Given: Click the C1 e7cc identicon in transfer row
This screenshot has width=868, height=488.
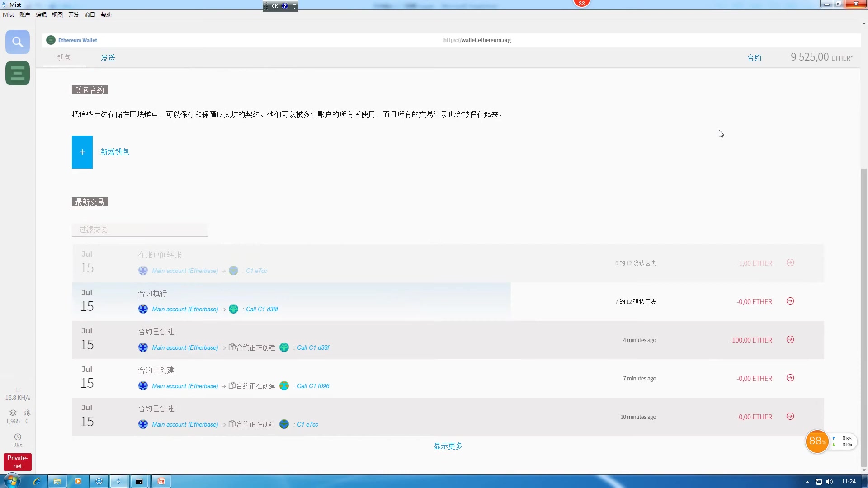Looking at the screenshot, I should point(233,271).
